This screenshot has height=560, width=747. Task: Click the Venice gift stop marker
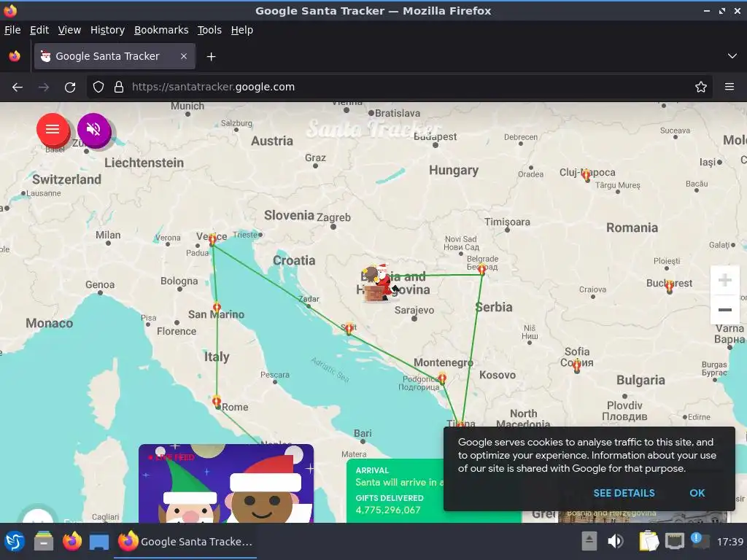point(212,239)
